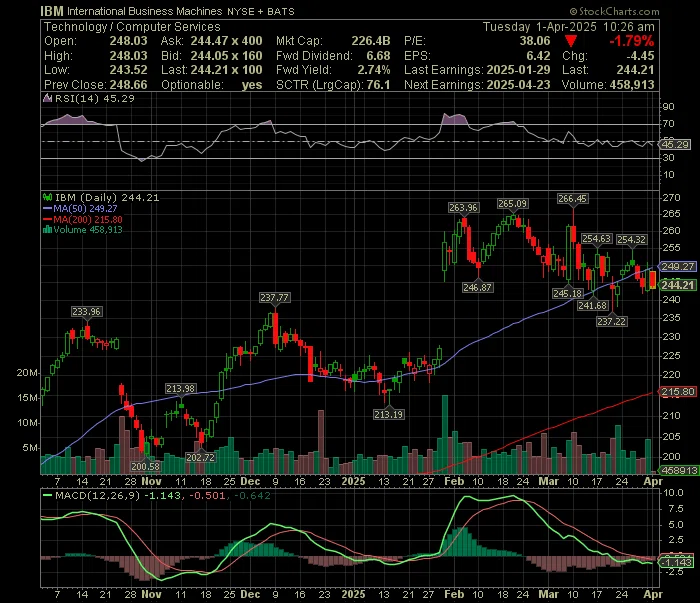700x603 pixels.
Task: Click the Next Earnings date 2025-04-23
Action: [518, 85]
